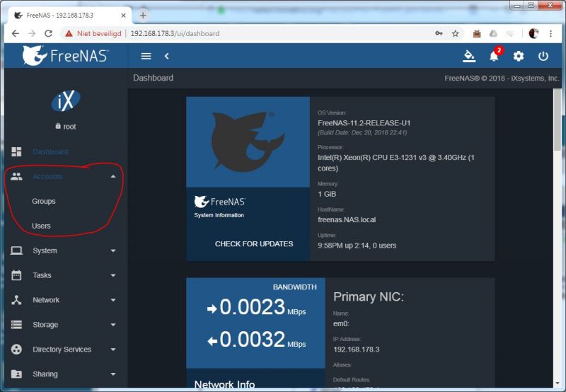
Task: Click the incoming bandwidth value 0.0032
Action: click(253, 340)
